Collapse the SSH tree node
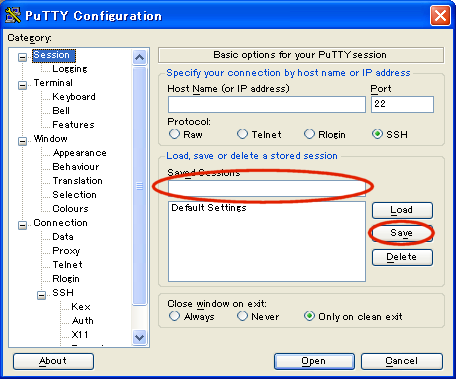Screen dimensions: 456x379 (x=41, y=295)
